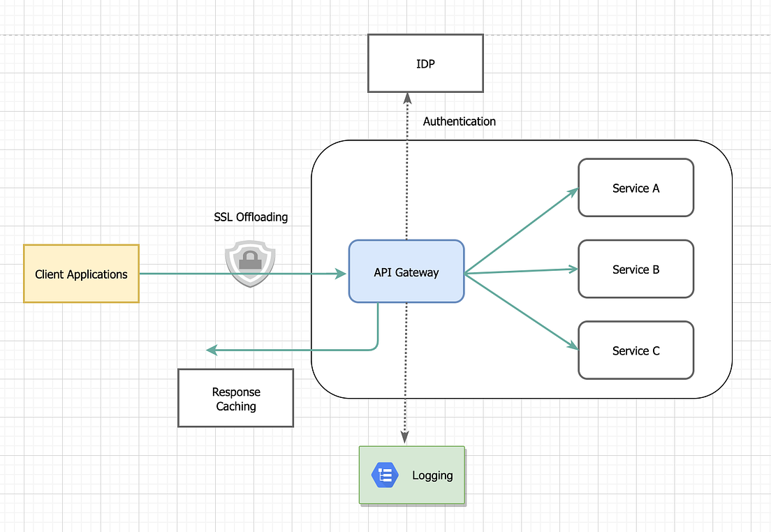Click the Response Caching box

pyautogui.click(x=235, y=398)
